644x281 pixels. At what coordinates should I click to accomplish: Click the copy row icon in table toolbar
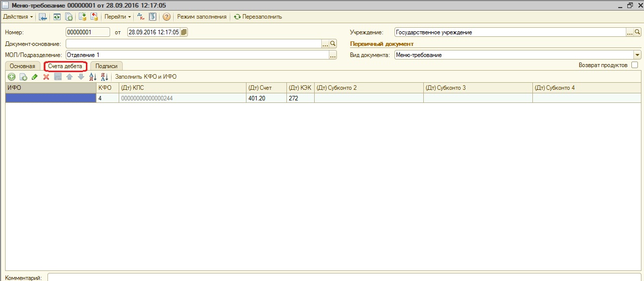[23, 77]
